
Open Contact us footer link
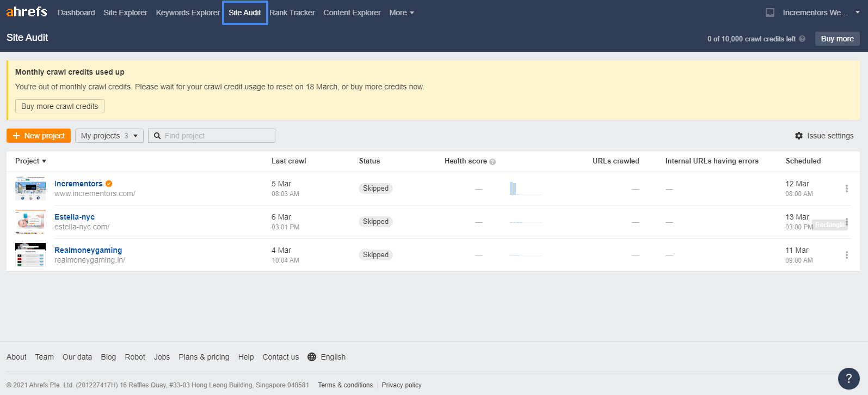(281, 357)
